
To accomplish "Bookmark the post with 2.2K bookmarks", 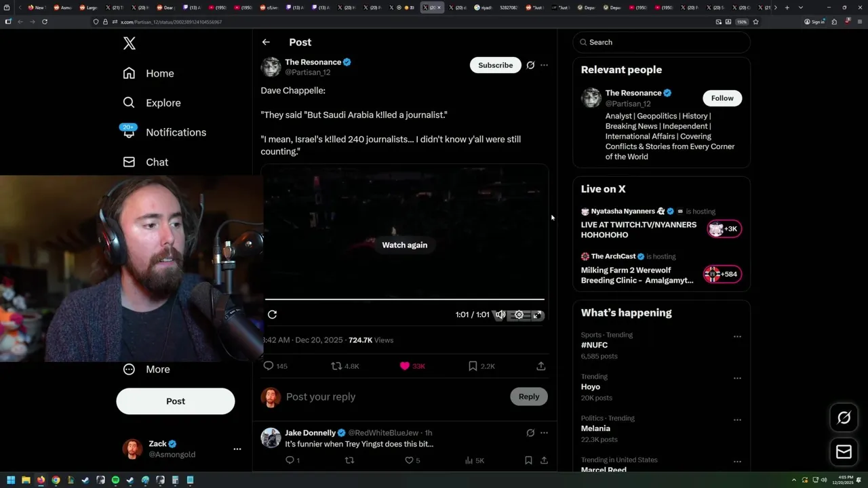I will (481, 366).
